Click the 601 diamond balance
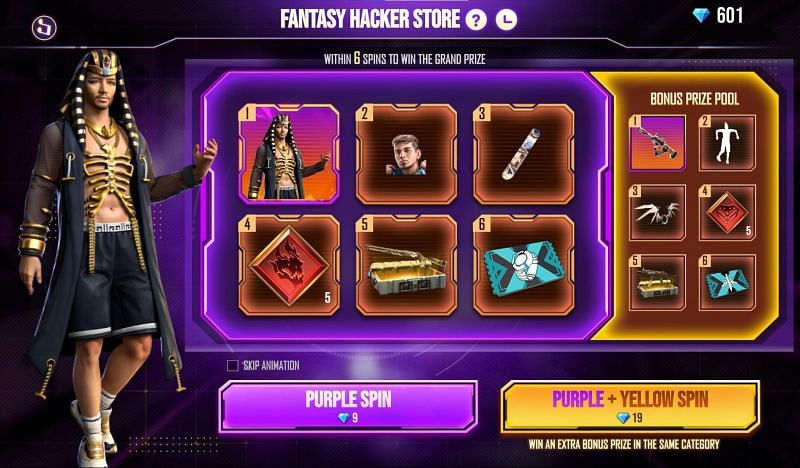The width and height of the screenshot is (800, 468). coord(730,16)
